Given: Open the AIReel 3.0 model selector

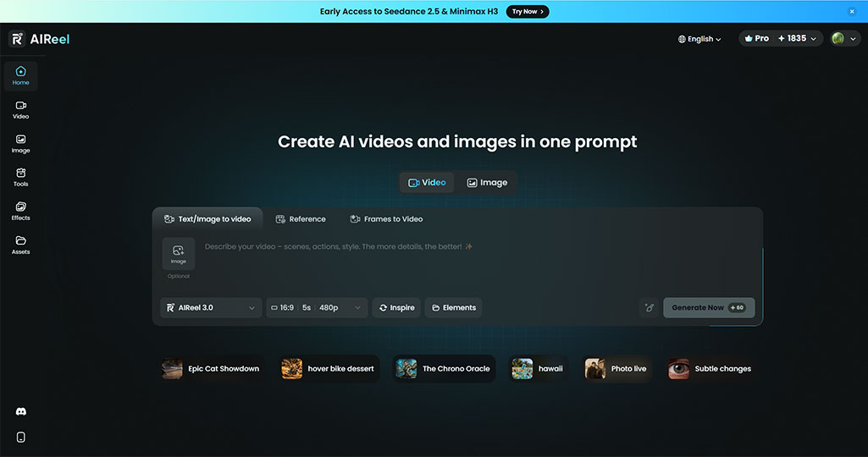Looking at the screenshot, I should [x=211, y=307].
